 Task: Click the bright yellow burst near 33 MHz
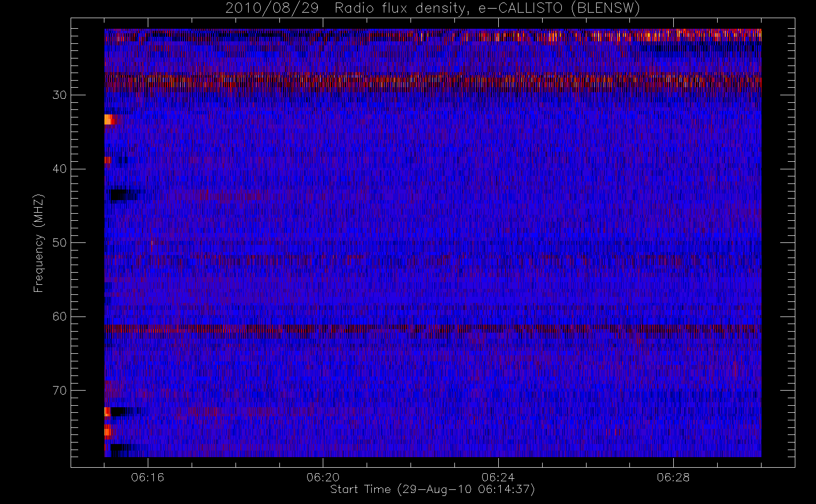(x=109, y=119)
